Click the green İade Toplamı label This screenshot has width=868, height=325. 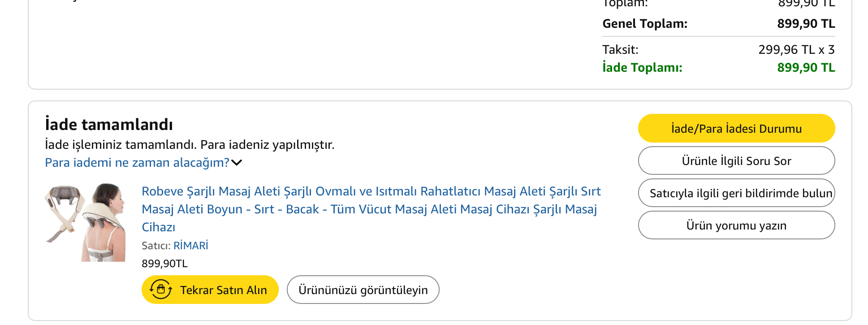pyautogui.click(x=642, y=67)
